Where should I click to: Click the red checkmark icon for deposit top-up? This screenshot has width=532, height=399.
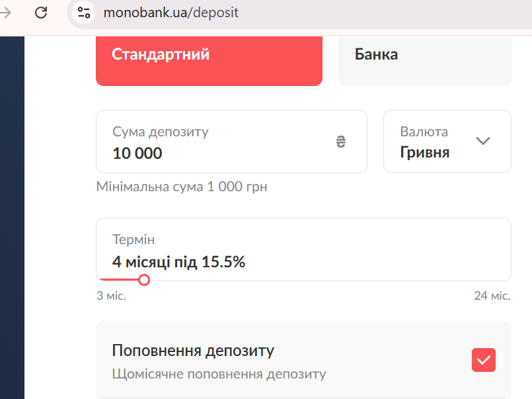click(484, 360)
